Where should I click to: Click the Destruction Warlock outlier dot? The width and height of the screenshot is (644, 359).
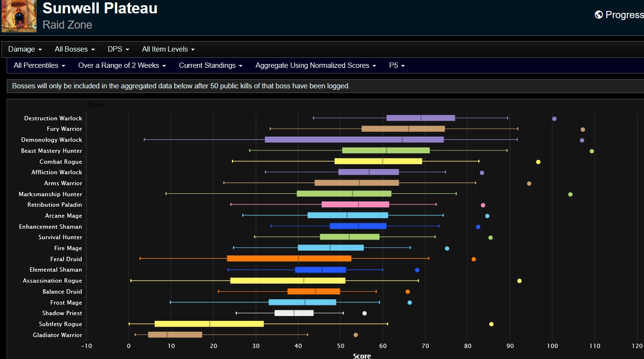pos(554,118)
